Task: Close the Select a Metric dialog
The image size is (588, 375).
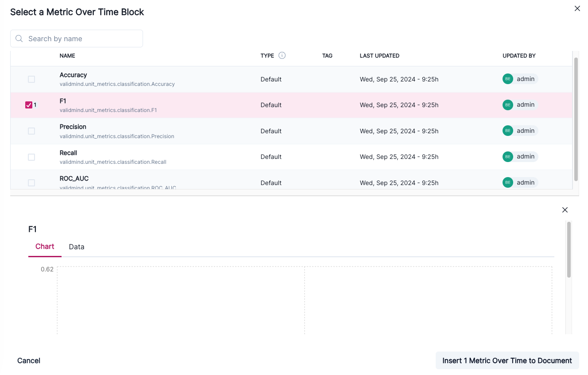Action: 577,8
